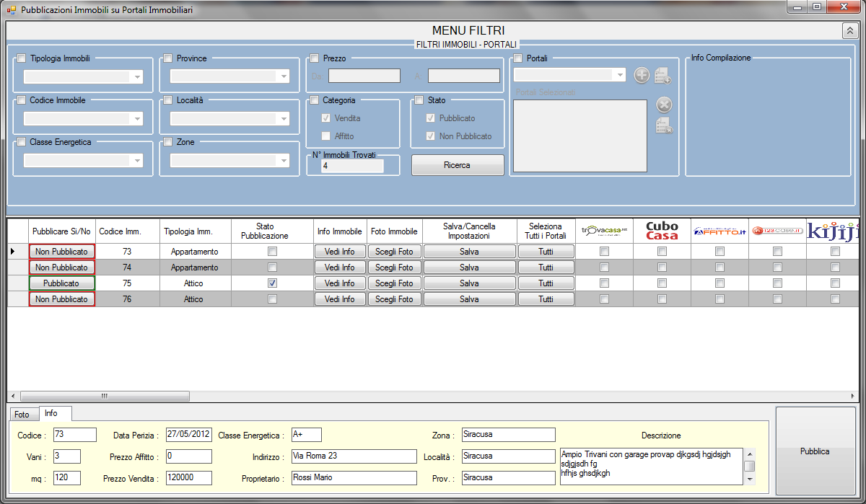Viewport: 866px width, 504px height.
Task: Enable the Tipologia Immobili filter checkbox
Action: [22, 58]
